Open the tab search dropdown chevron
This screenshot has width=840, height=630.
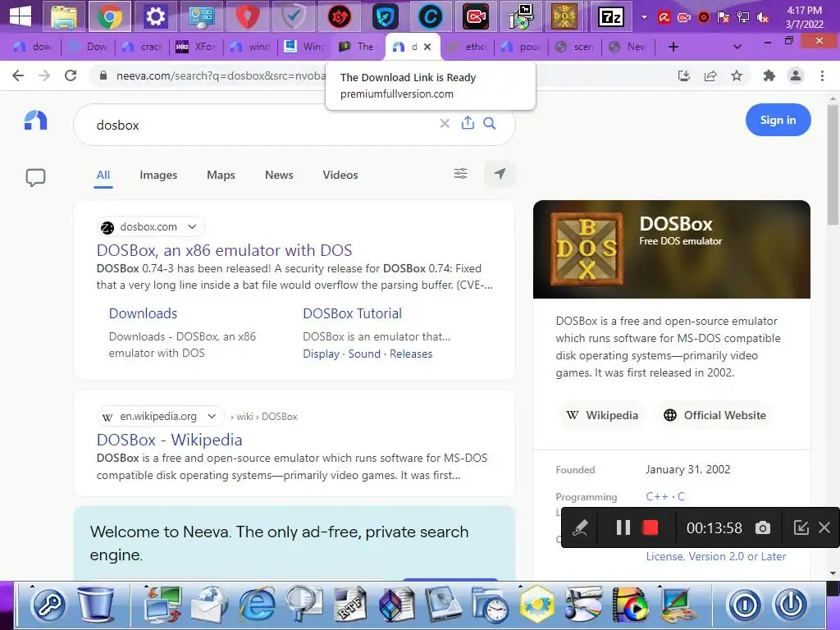[x=737, y=47]
